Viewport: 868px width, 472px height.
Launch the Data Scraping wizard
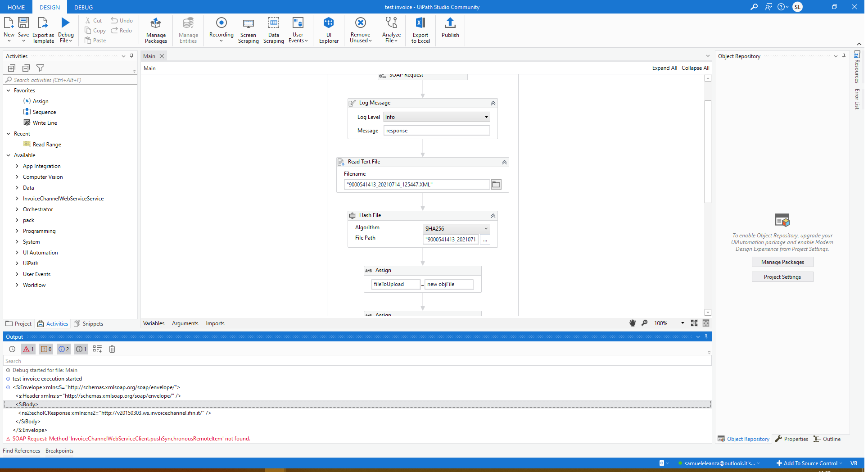click(x=273, y=30)
